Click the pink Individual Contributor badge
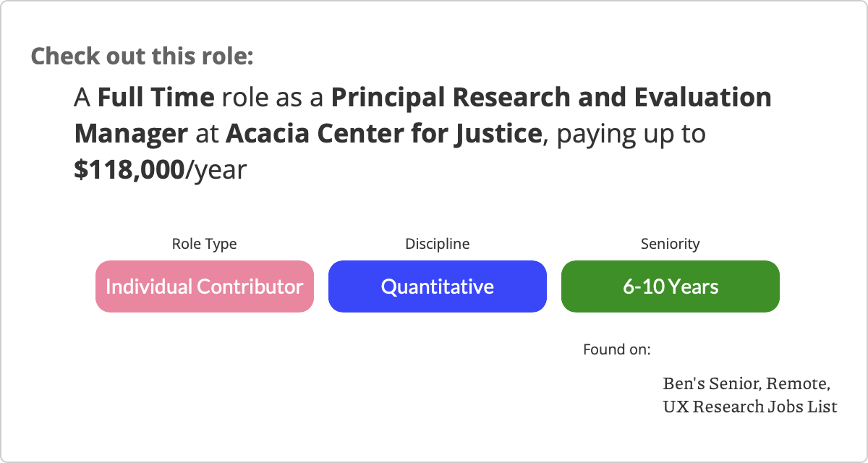The width and height of the screenshot is (868, 463). pyautogui.click(x=205, y=286)
